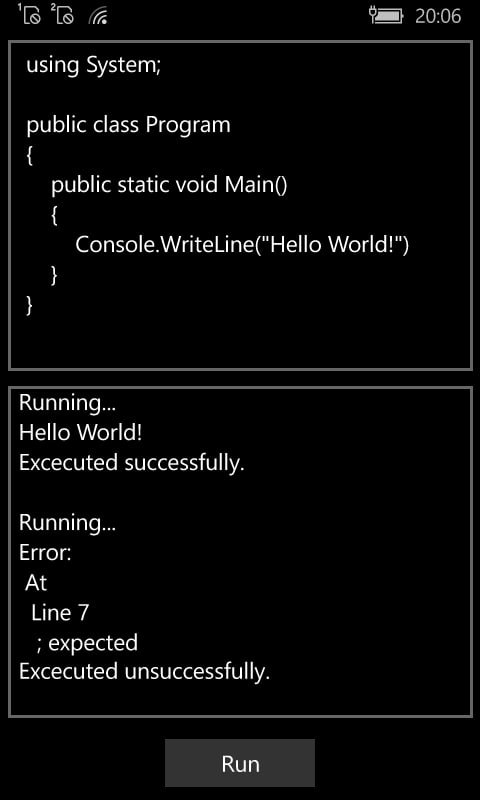The height and width of the screenshot is (800, 480).
Task: Tap the Wi-Fi signal icon
Action: pyautogui.click(x=97, y=16)
